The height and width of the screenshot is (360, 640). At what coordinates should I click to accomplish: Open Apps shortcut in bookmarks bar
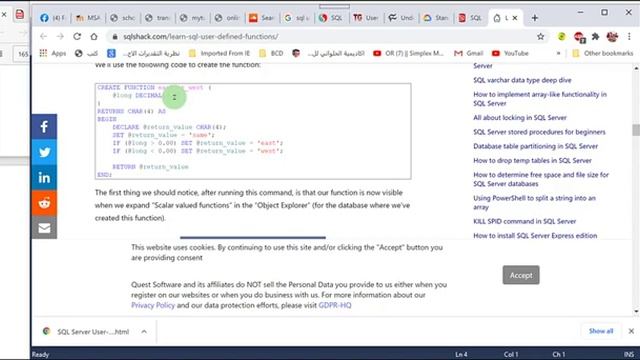(53, 53)
